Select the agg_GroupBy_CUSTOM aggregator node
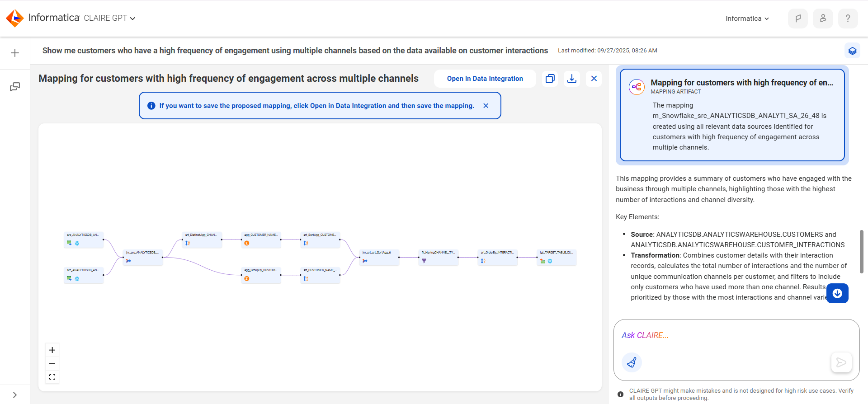 (x=261, y=275)
